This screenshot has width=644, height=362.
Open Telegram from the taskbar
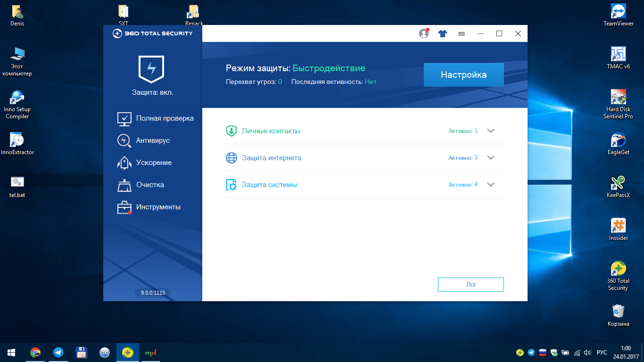pyautogui.click(x=58, y=352)
